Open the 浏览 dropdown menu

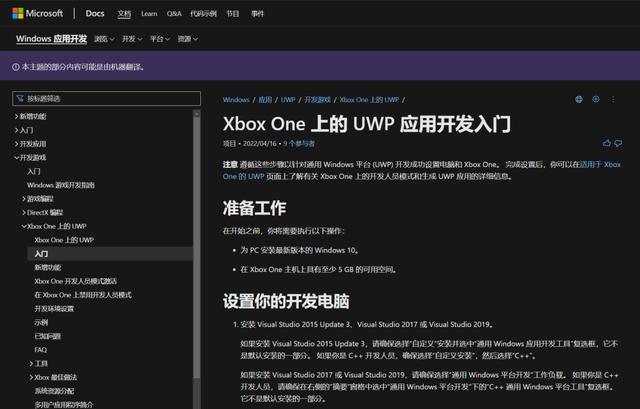103,39
